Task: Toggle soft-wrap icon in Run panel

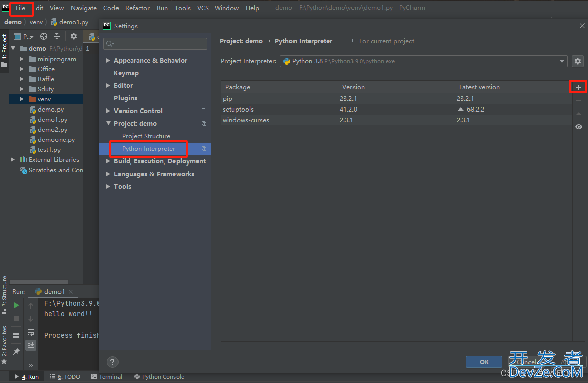Action: (x=31, y=333)
